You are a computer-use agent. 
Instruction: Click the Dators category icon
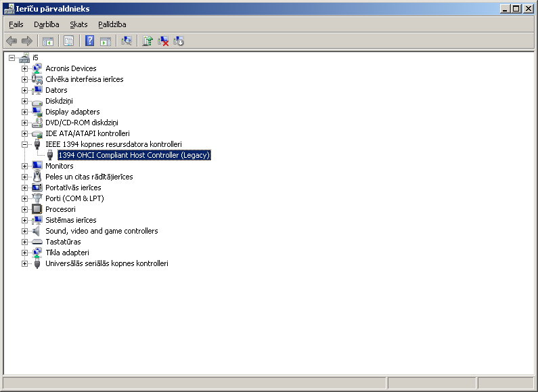coord(37,90)
